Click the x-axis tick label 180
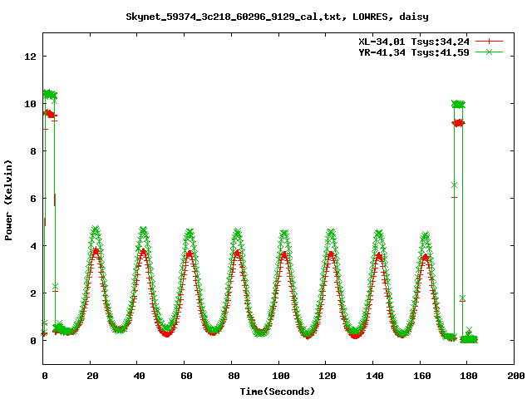 click(x=469, y=376)
